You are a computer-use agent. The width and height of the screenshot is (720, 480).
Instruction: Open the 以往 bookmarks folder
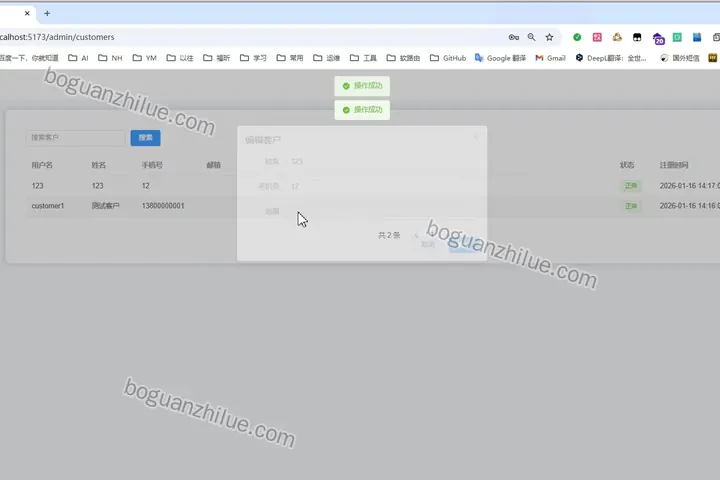click(x=180, y=58)
